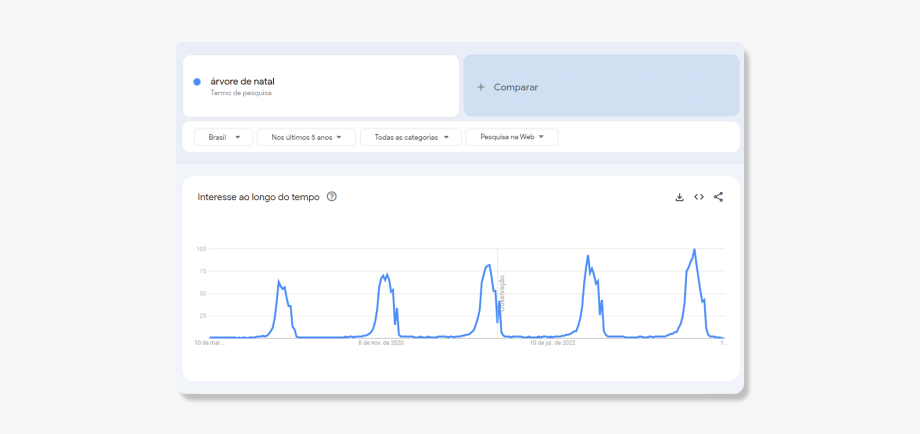Open the embed code icon

tap(699, 197)
